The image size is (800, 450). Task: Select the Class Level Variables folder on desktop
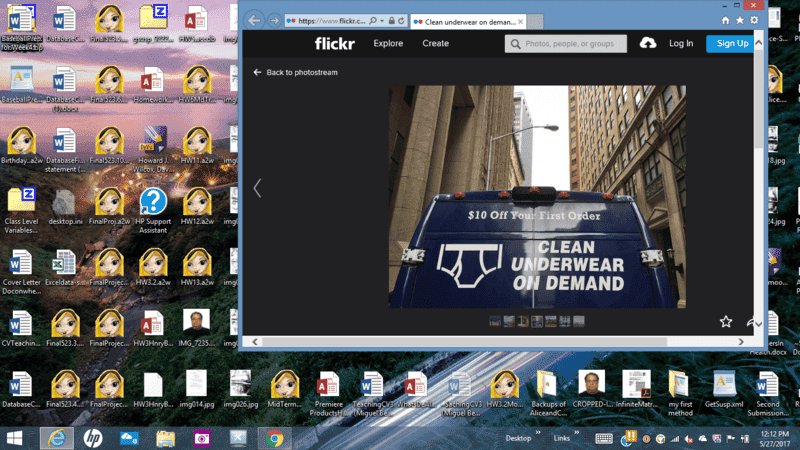[21, 210]
